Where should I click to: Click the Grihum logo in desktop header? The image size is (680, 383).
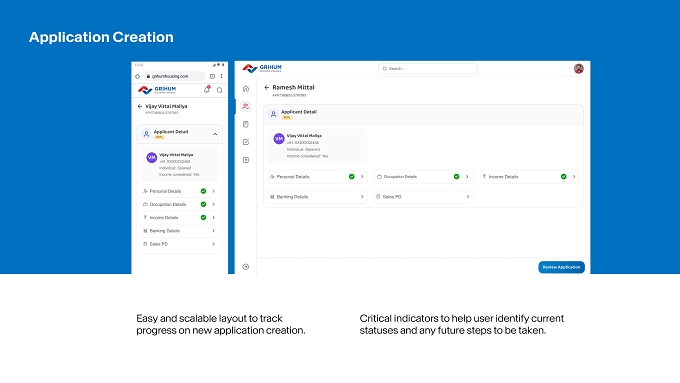click(x=262, y=68)
